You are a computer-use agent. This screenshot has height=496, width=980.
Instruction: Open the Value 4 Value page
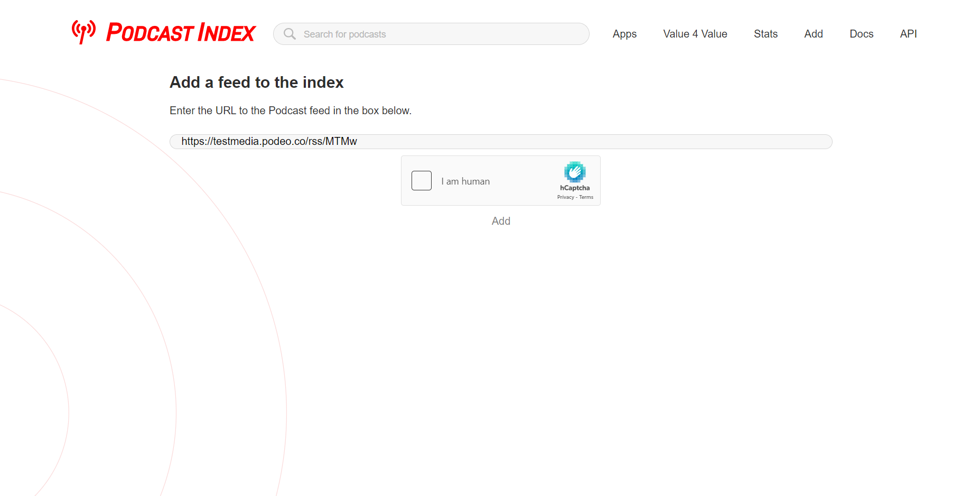coord(695,34)
